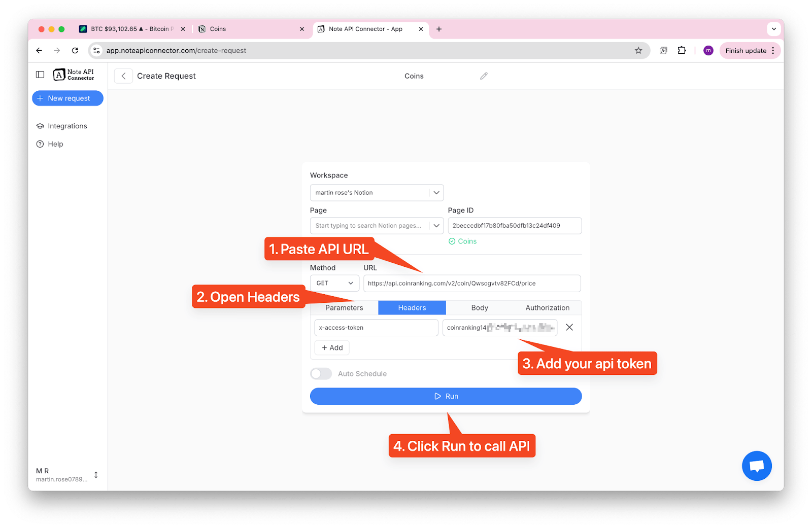
Task: Remove the x-access-token header row
Action: coord(569,328)
